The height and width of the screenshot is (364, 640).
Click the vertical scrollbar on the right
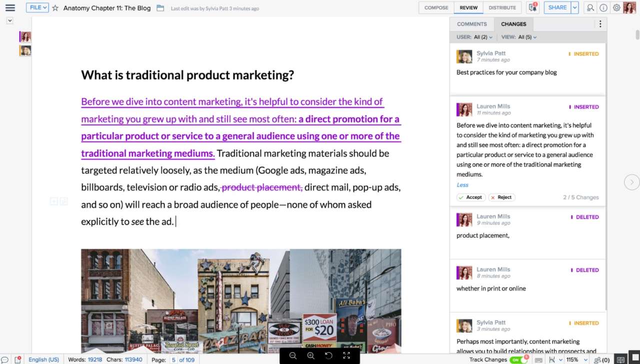tap(637, 34)
